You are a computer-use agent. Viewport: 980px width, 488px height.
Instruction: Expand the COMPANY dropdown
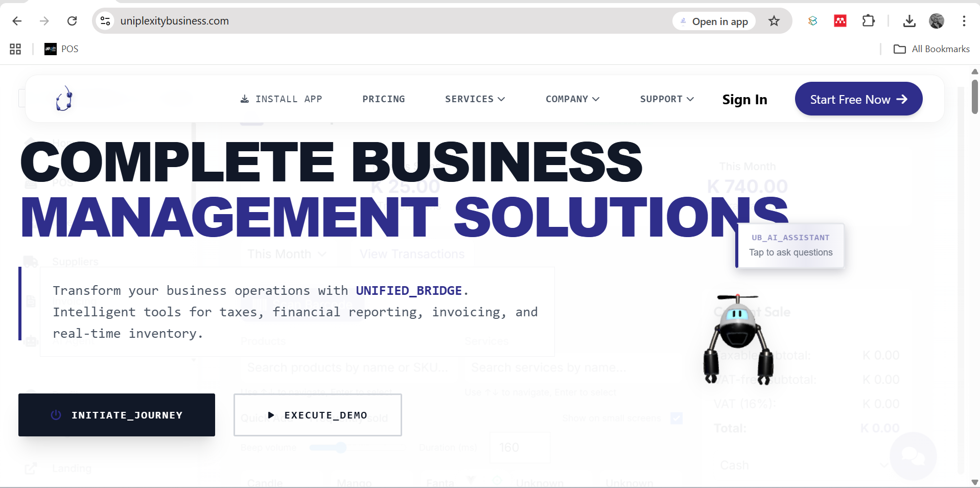tap(573, 99)
